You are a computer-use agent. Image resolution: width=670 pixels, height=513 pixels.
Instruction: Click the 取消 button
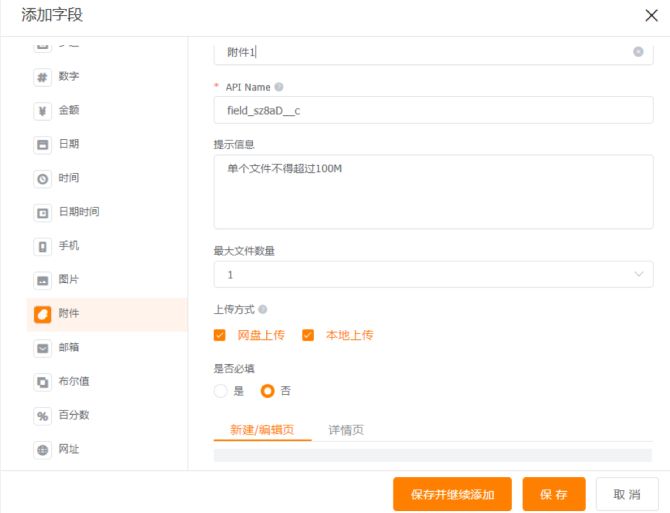[x=627, y=494]
